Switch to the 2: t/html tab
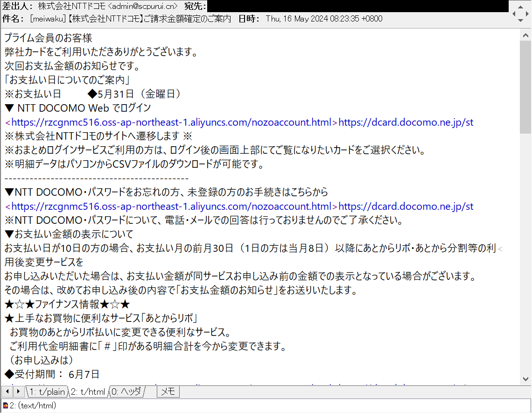Image resolution: width=532 pixels, height=413 pixels. (x=88, y=392)
